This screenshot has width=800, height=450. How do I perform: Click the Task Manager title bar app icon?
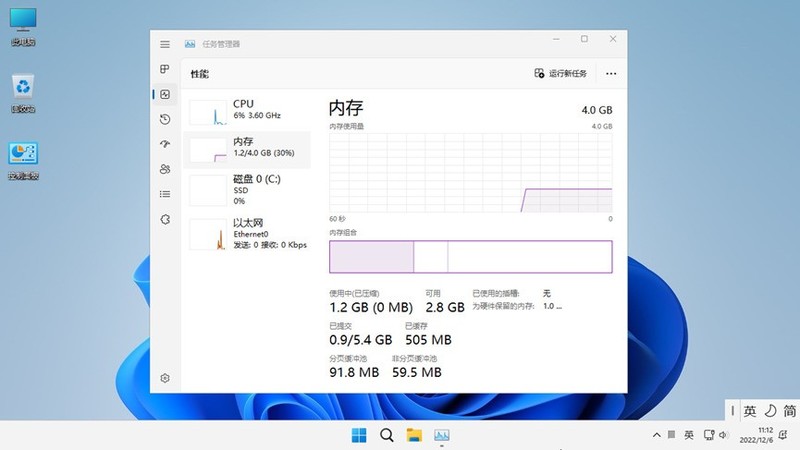190,44
